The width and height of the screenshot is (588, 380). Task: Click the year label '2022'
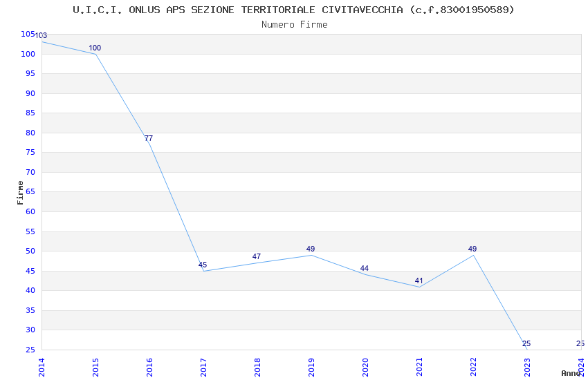(474, 368)
